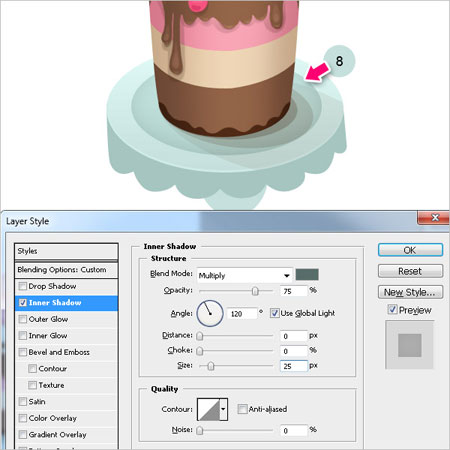The image size is (450, 450).
Task: Select the Satin style row
Action: (66, 402)
